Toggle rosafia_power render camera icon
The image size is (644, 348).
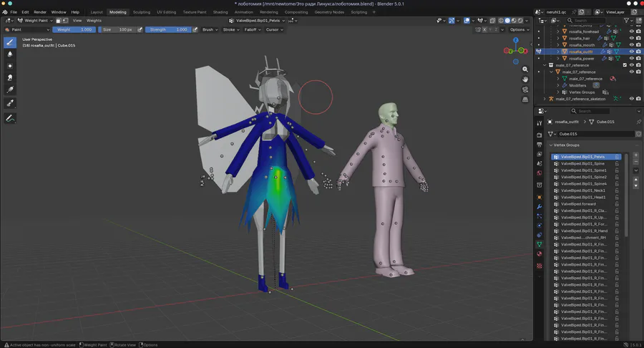pos(638,58)
